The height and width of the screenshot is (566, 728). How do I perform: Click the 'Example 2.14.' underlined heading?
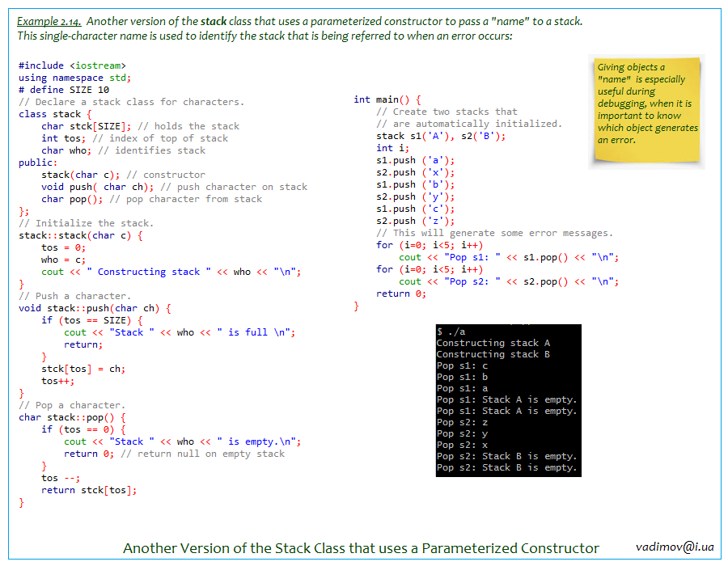click(x=49, y=21)
